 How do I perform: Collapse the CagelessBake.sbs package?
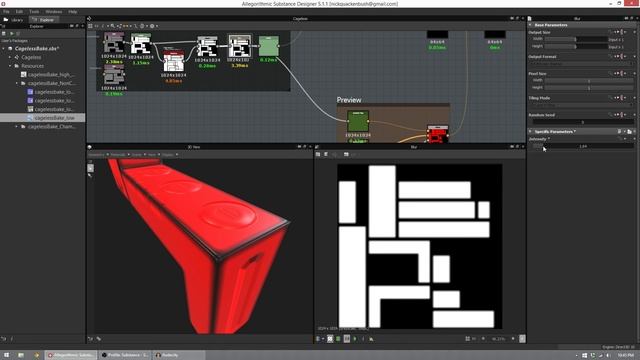[4, 49]
